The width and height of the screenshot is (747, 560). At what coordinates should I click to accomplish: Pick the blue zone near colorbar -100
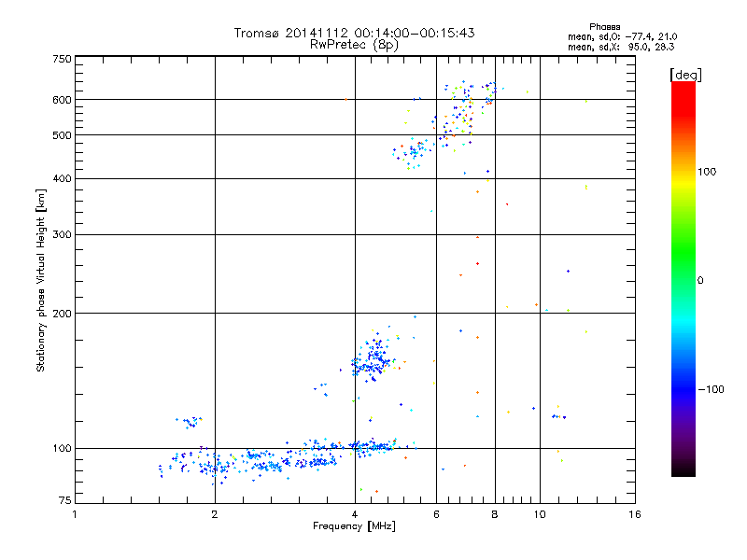click(684, 388)
